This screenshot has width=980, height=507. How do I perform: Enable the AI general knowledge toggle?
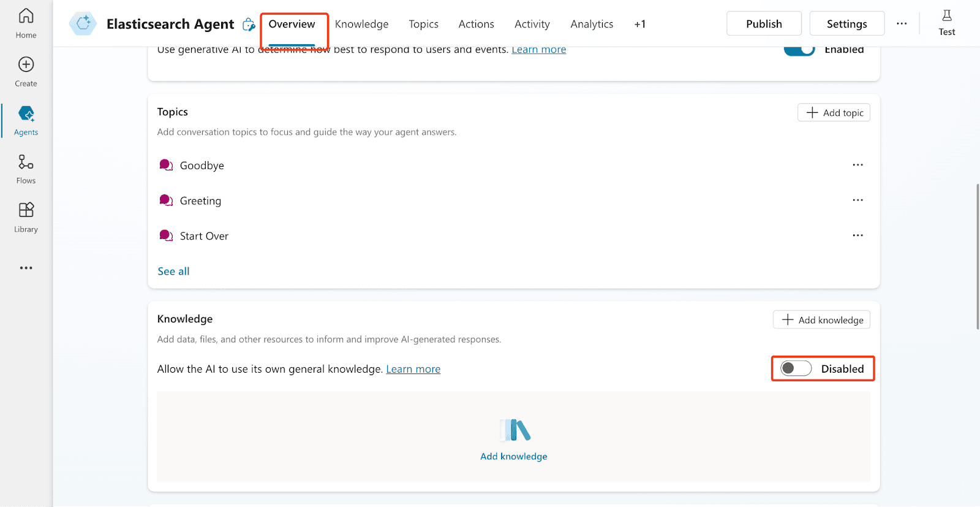[796, 368]
